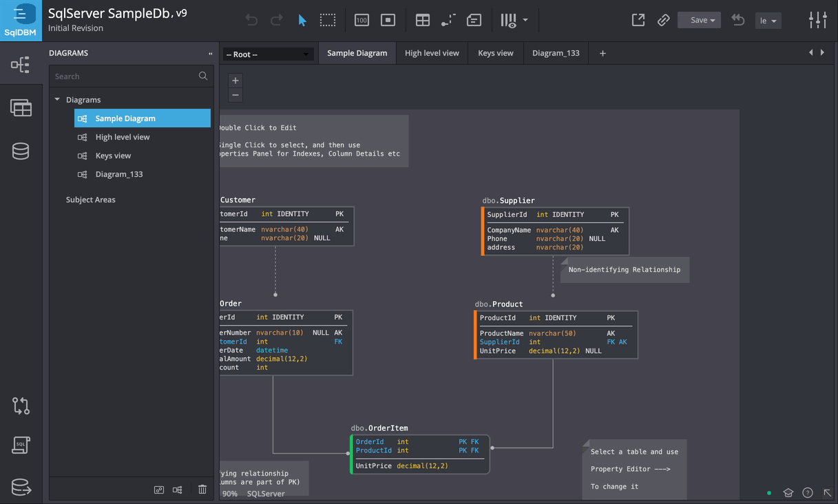Undo the last change

(x=251, y=21)
